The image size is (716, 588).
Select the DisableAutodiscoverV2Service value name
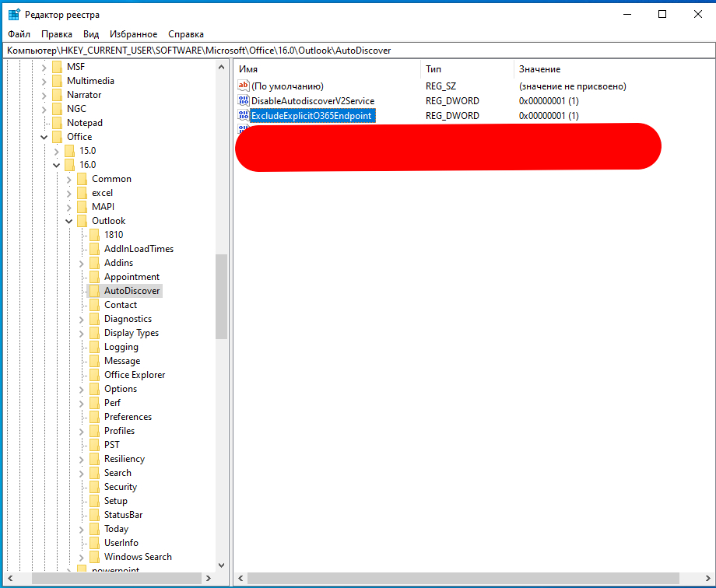[x=313, y=101]
